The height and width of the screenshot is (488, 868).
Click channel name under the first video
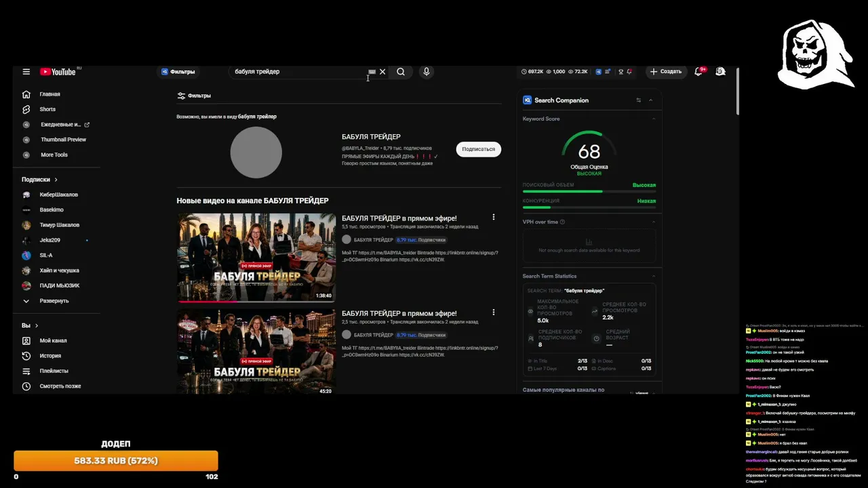374,240
